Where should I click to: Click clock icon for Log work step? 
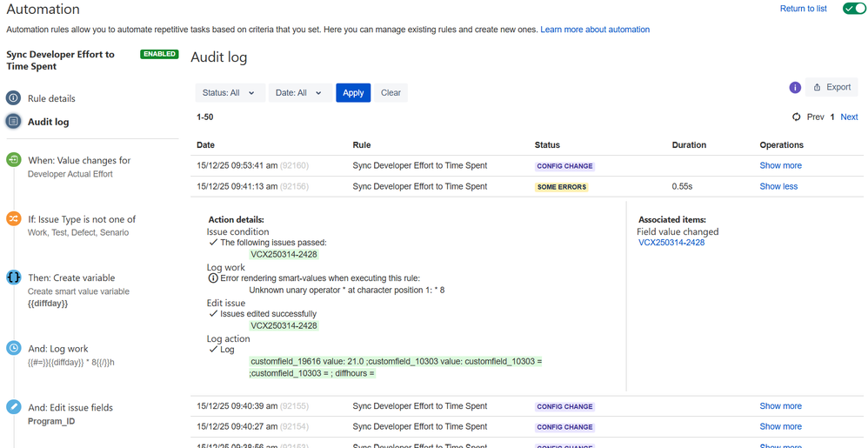[x=13, y=348]
